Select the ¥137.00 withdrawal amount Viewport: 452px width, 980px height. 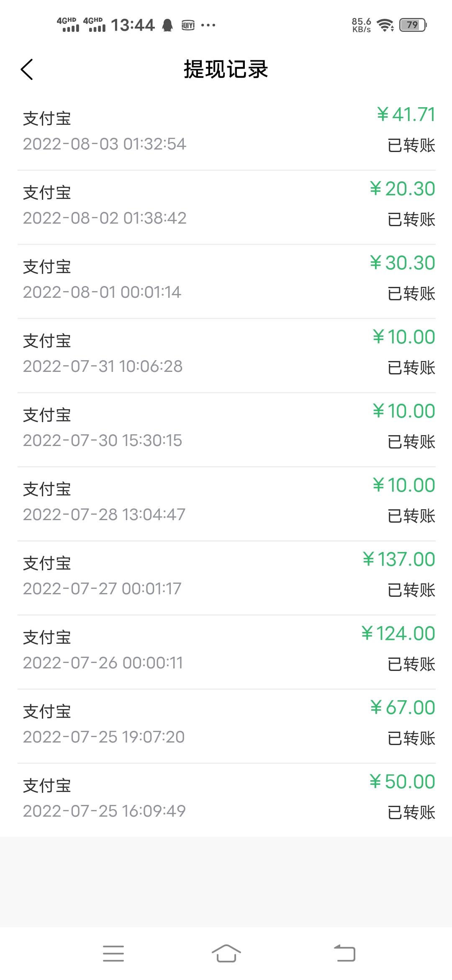[399, 560]
